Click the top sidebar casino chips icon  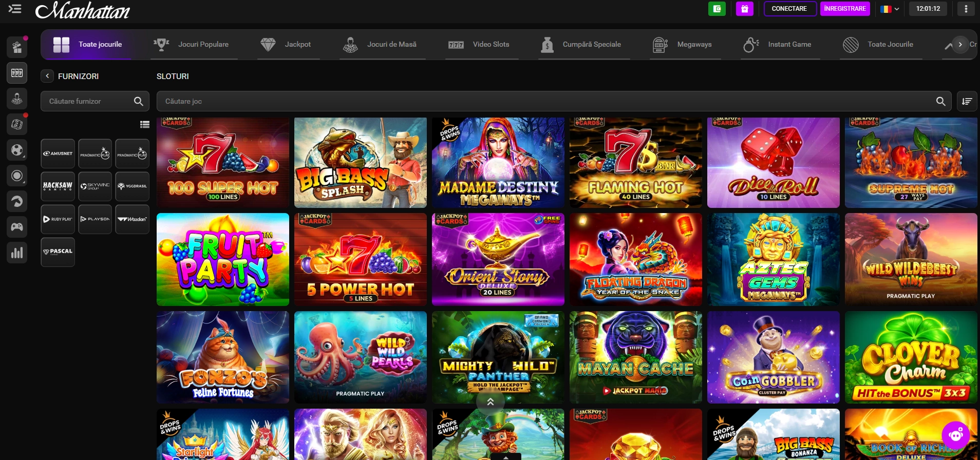coord(17,47)
